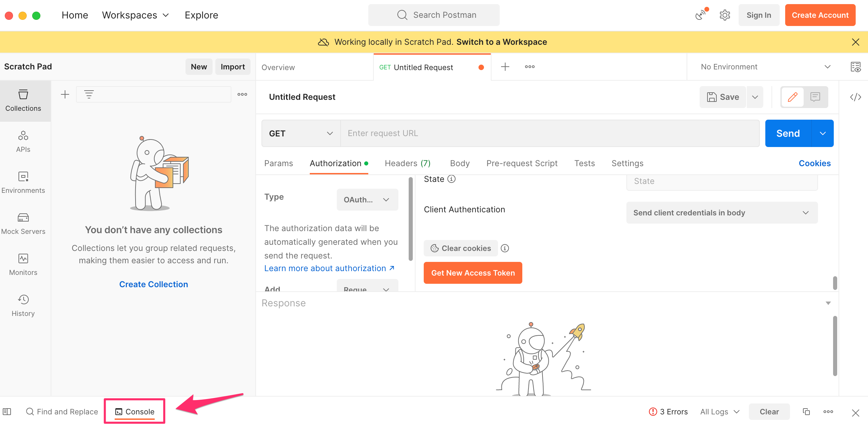The height and width of the screenshot is (426, 868).
Task: Open the Mock Servers sidebar panel
Action: click(23, 224)
